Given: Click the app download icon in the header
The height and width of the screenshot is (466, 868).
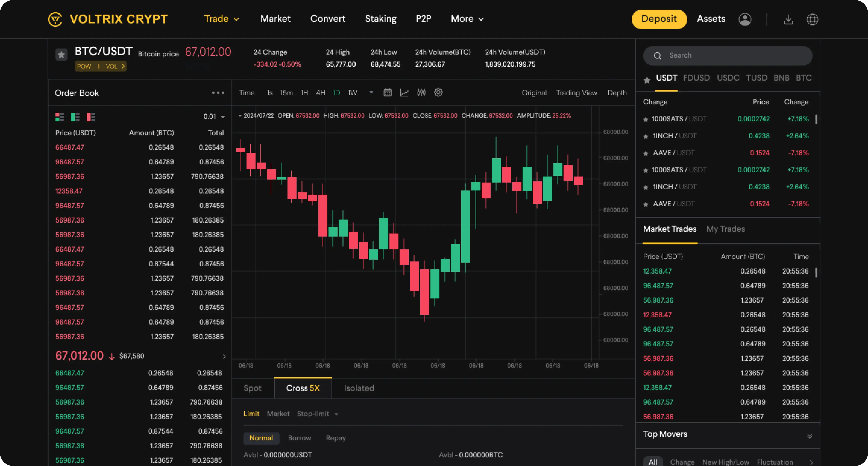Looking at the screenshot, I should 788,19.
